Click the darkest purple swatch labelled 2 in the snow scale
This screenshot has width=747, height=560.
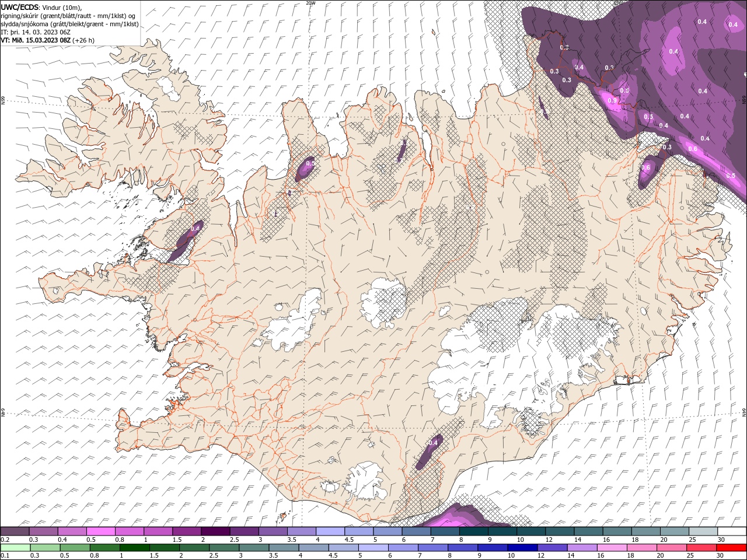215,531
